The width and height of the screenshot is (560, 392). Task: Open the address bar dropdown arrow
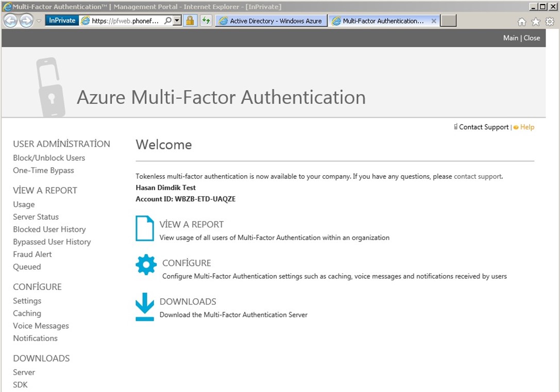[x=177, y=21]
